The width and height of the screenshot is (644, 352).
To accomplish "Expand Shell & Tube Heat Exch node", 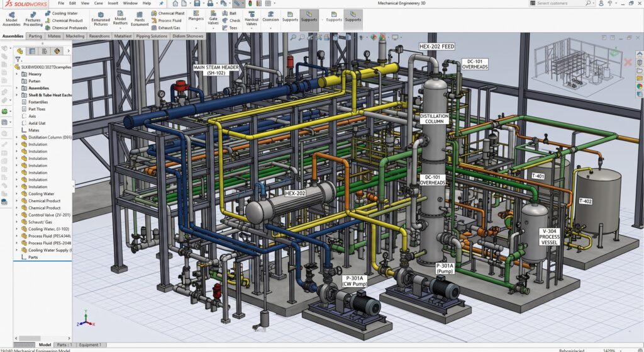I will (x=17, y=95).
